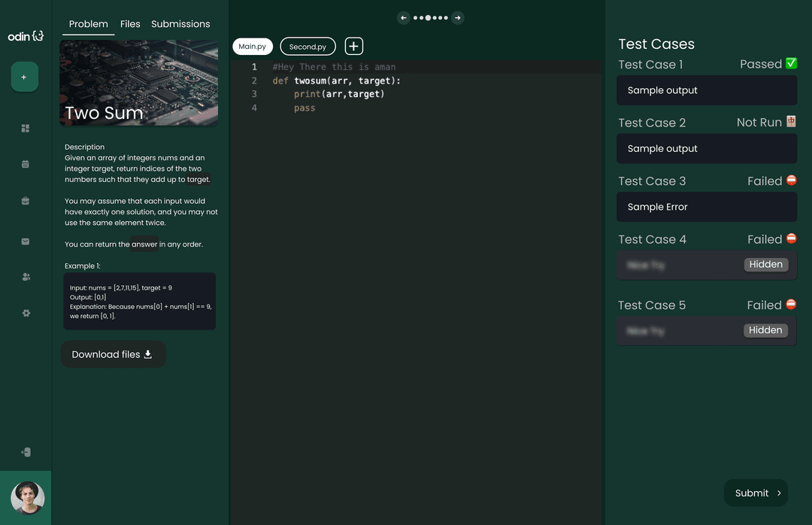Click the 'Passed' status text
Image resolution: width=812 pixels, height=525 pixels.
761,64
